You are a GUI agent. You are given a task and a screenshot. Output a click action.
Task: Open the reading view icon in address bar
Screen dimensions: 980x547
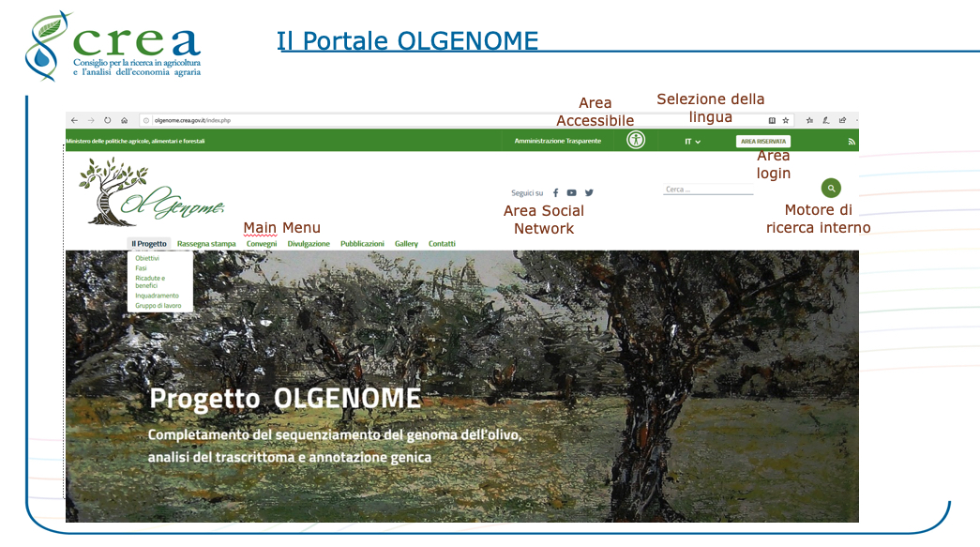772,120
